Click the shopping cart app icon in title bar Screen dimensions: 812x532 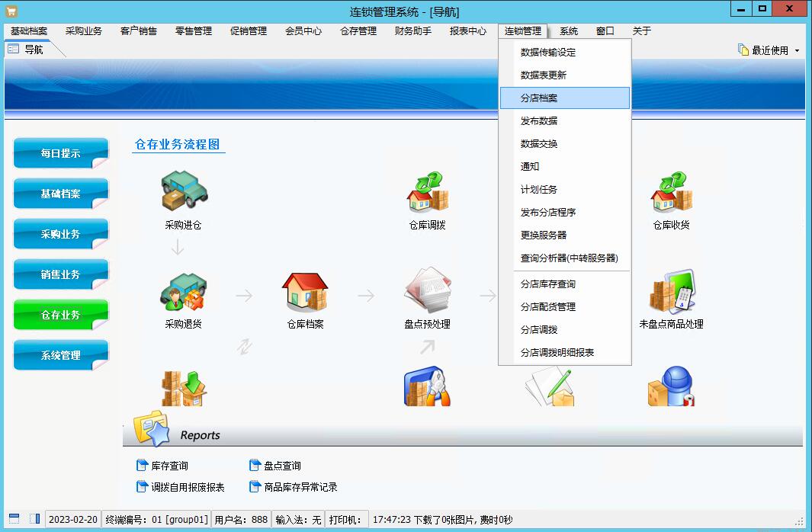pos(11,11)
